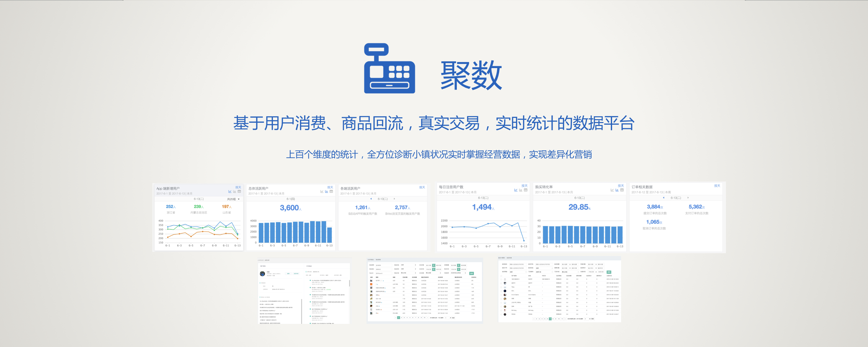The image size is (868, 347).
Task: Click the 3,600人 total active users value
Action: pyautogui.click(x=291, y=208)
